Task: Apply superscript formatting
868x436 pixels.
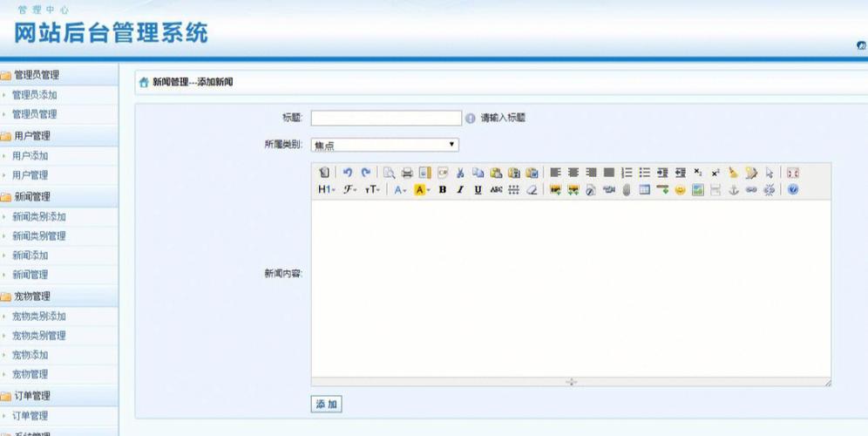Action: click(715, 173)
